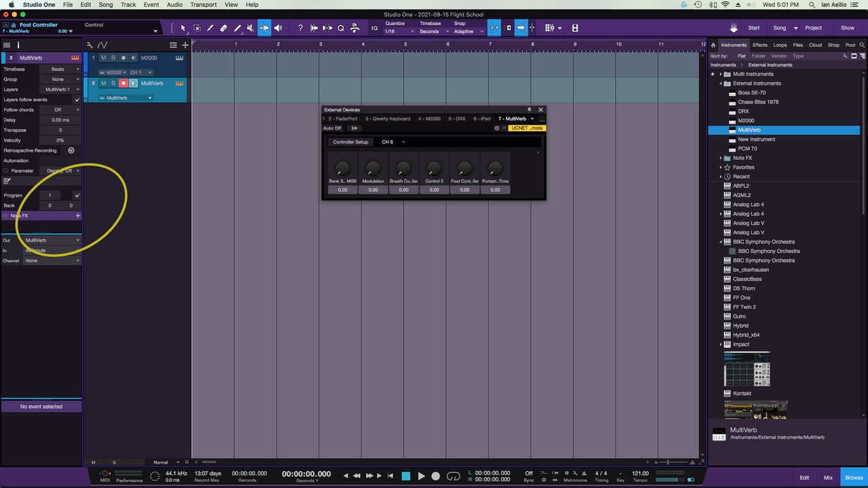Open CH 6 channel dropdown

tap(393, 142)
